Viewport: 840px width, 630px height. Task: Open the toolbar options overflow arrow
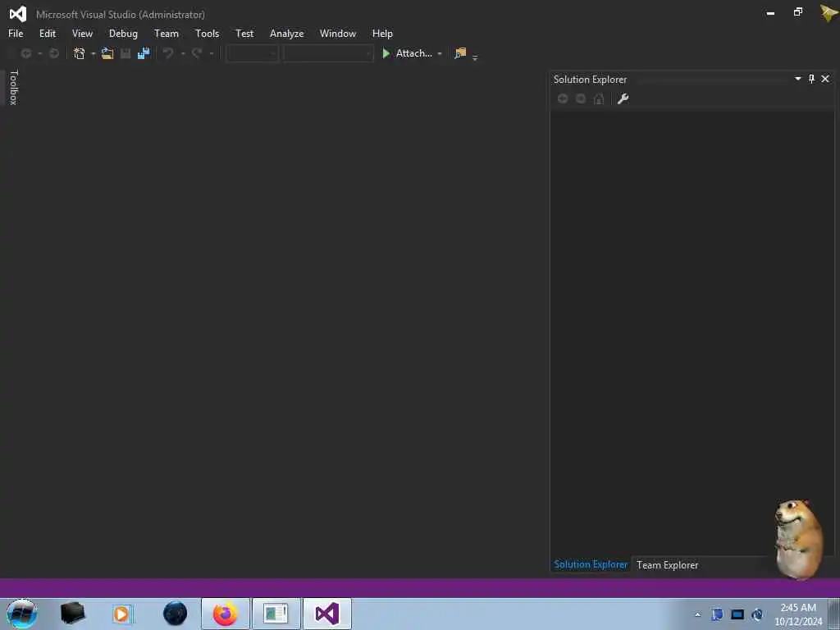(475, 57)
